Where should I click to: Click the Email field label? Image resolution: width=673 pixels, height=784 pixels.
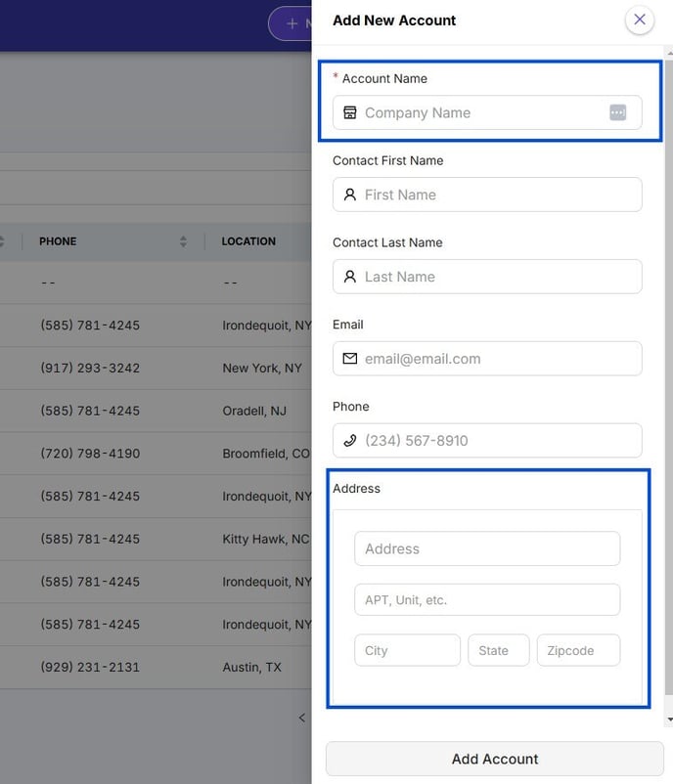[348, 325]
